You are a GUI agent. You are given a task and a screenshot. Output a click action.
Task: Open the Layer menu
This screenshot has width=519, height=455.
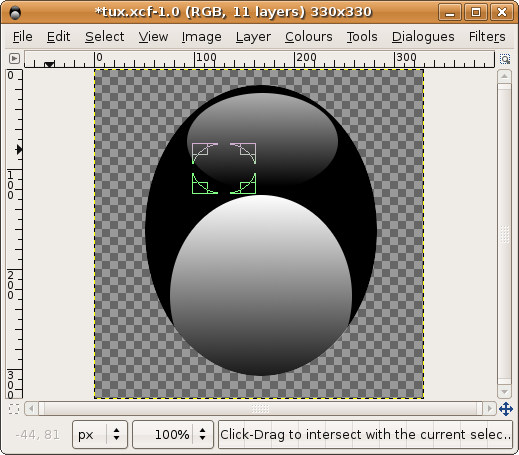click(x=253, y=37)
